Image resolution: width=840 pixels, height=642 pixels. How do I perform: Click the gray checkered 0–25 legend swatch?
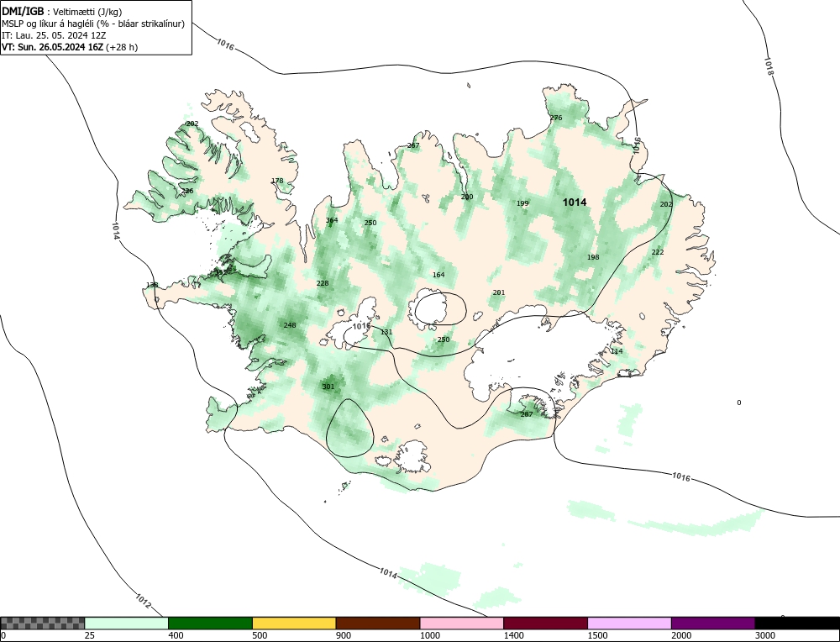coord(43,624)
